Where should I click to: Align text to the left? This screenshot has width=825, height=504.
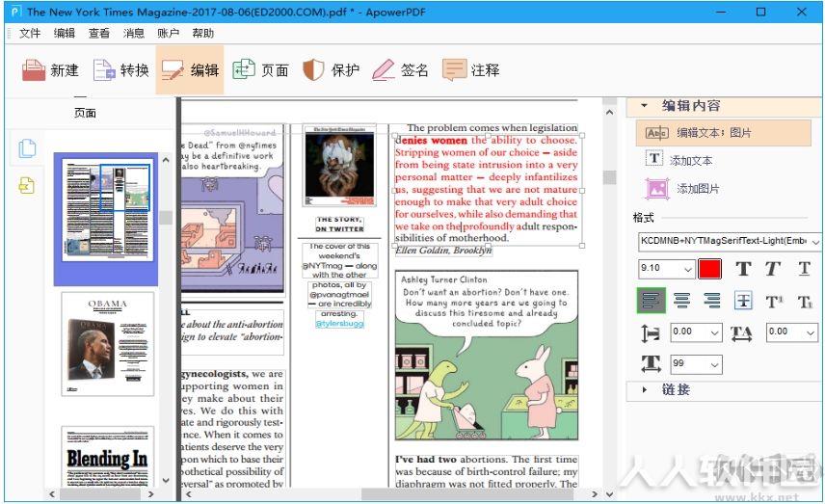point(651,301)
